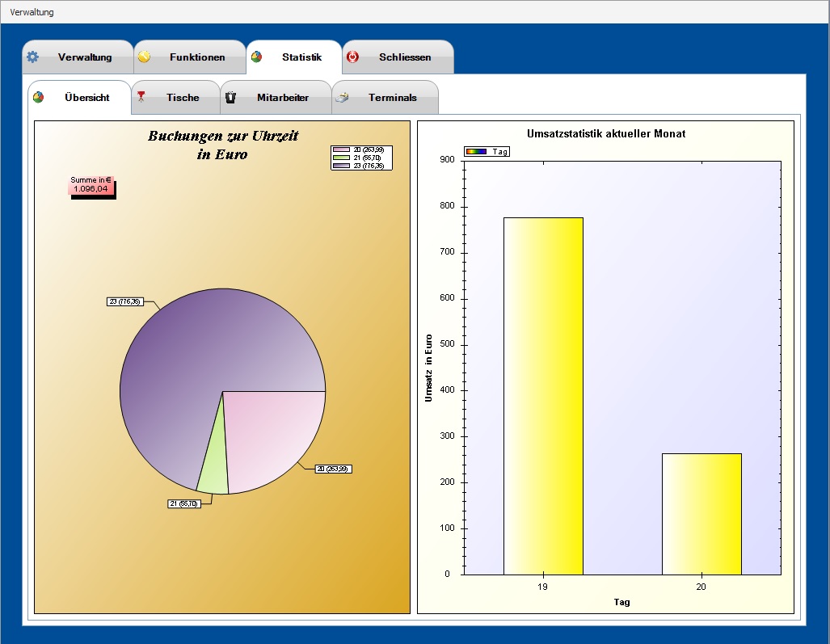Click the Tag legend in the bar chart
830x644 pixels.
click(487, 151)
